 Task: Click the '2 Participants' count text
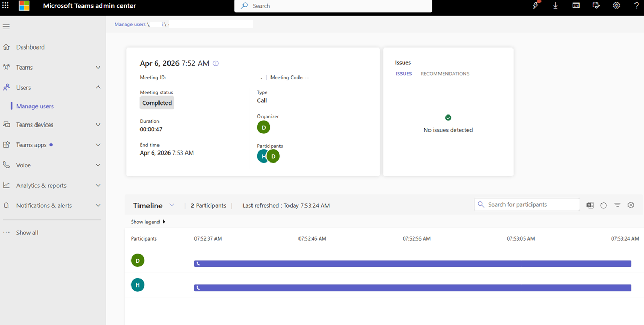(208, 206)
